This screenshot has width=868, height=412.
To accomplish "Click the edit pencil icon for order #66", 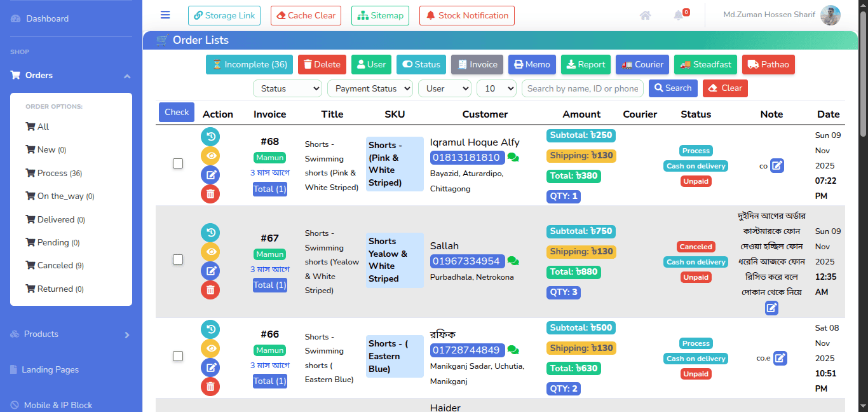I will click(x=210, y=367).
